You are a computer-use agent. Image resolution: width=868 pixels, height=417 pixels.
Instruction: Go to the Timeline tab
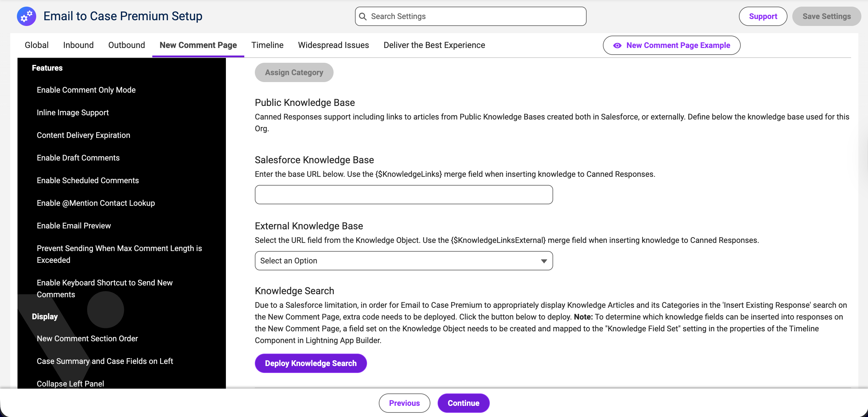267,45
